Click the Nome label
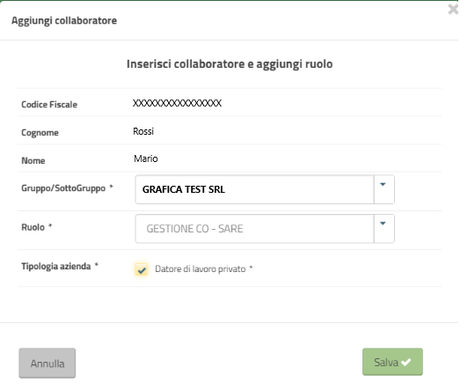 pos(33,160)
